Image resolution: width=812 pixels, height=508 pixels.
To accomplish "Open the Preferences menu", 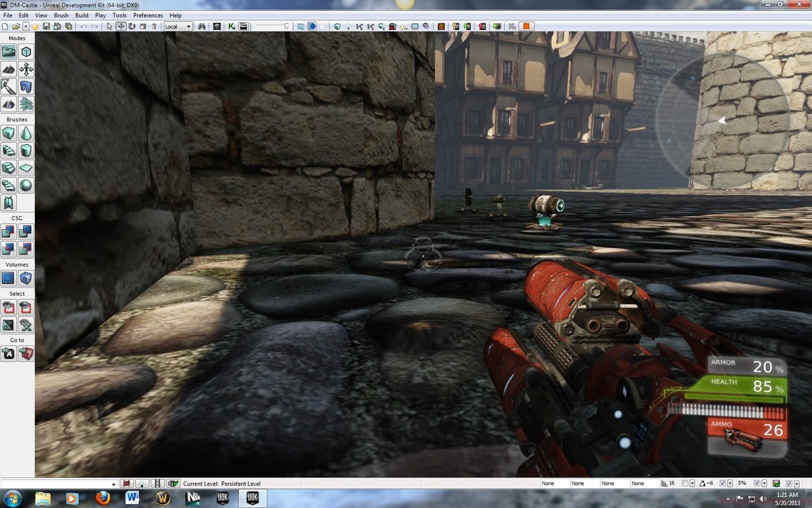I will [x=148, y=15].
